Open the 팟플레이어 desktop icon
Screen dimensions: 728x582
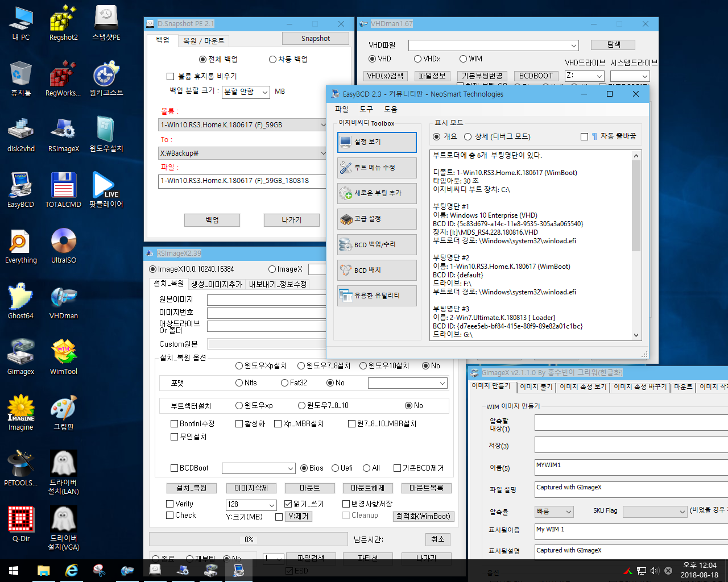106,190
